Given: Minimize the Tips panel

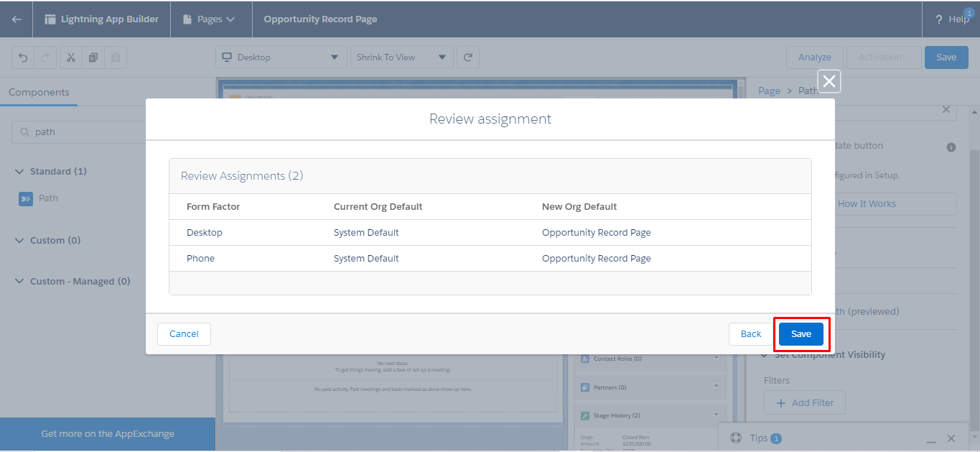Looking at the screenshot, I should point(930,438).
